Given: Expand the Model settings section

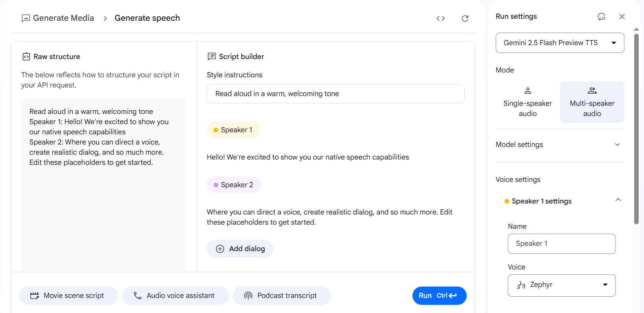Looking at the screenshot, I should tap(617, 144).
